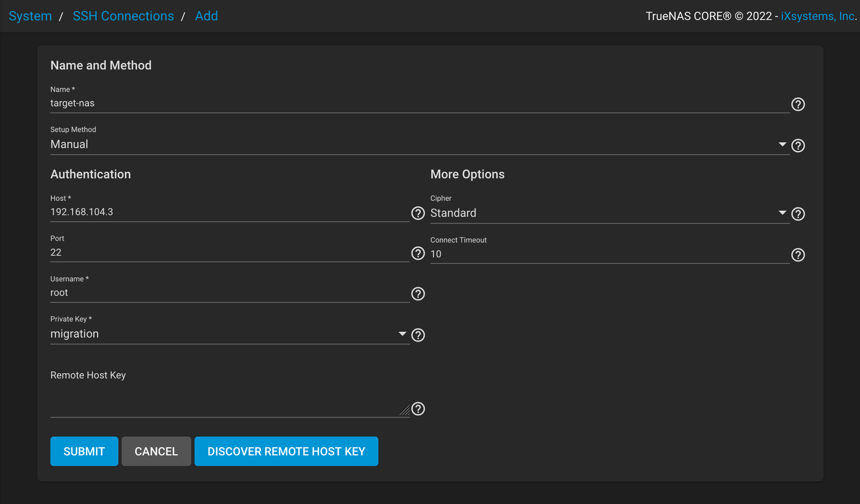Edit the Username field showing root
This screenshot has width=860, height=504.
(x=230, y=293)
